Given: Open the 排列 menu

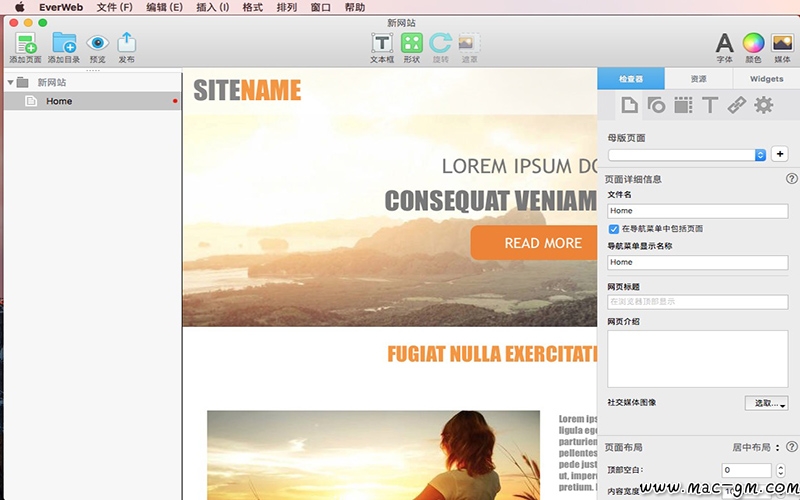Looking at the screenshot, I should pos(287,7).
